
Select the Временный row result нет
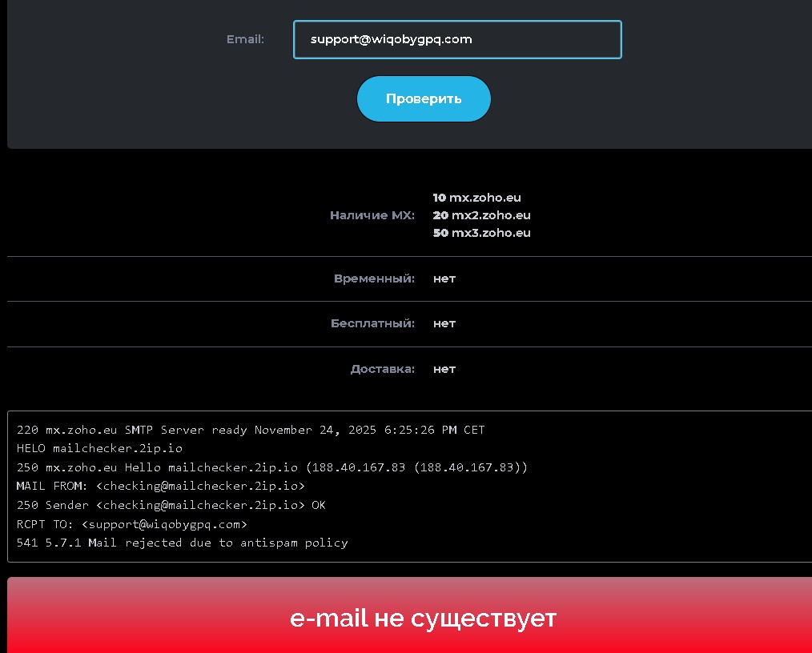point(444,278)
